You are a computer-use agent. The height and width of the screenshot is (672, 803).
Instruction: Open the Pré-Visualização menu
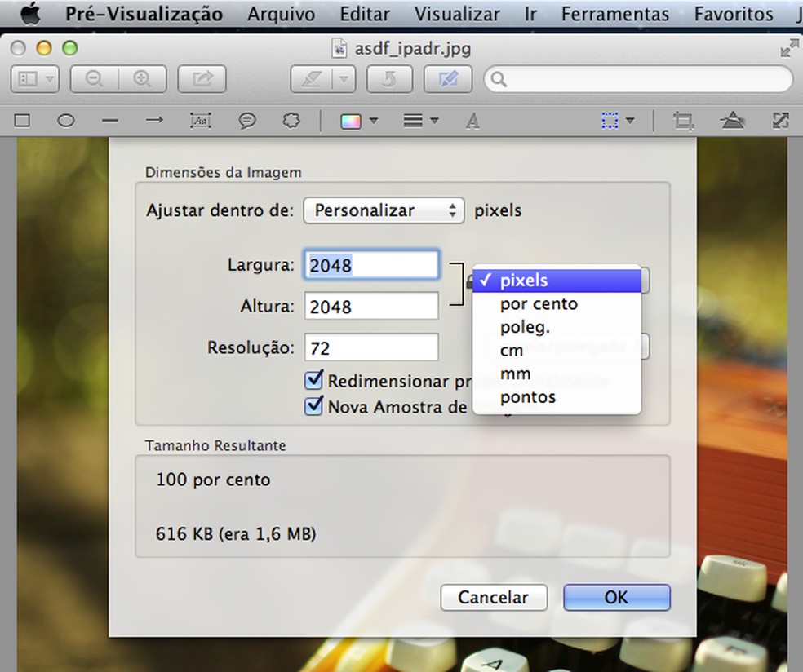click(144, 14)
